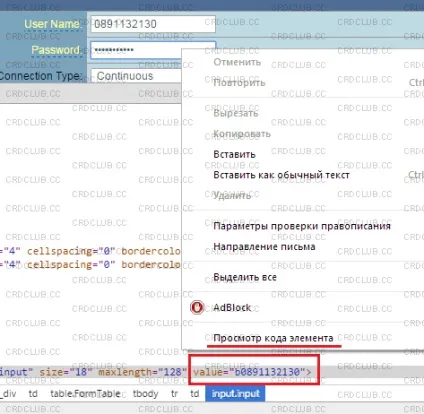Screen dimensions: 424x414
Task: Click Выделить все menu entry
Action: tap(245, 277)
